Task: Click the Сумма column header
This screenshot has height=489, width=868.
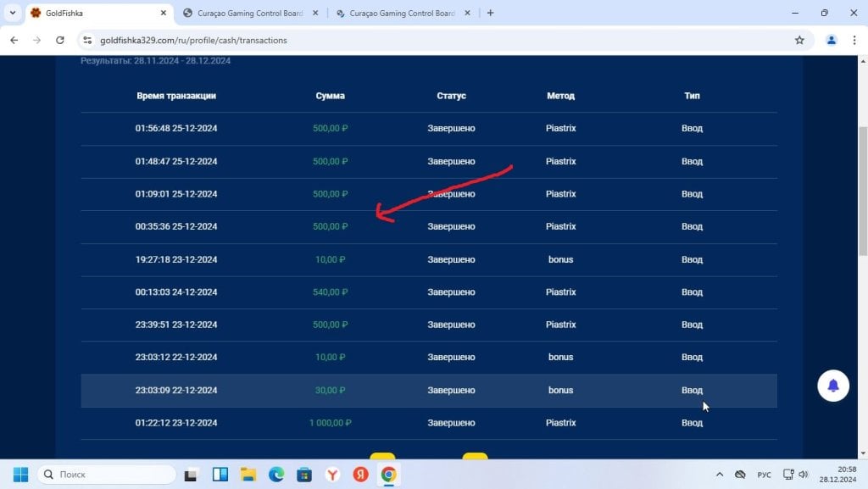Action: point(330,96)
